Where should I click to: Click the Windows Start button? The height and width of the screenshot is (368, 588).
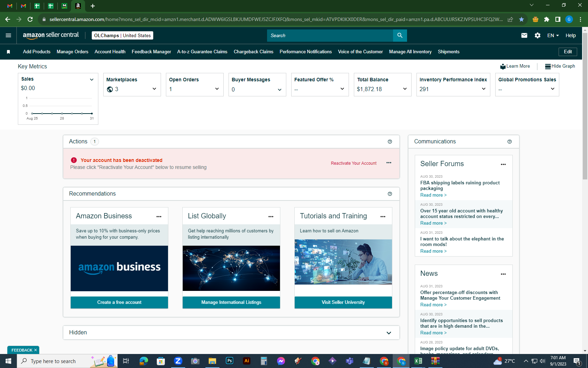click(8, 361)
